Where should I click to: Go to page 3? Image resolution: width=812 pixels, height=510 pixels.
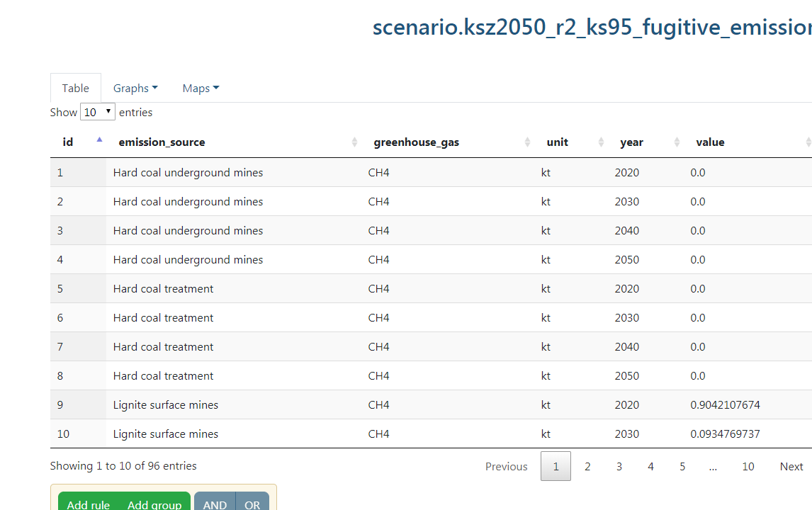(x=619, y=466)
